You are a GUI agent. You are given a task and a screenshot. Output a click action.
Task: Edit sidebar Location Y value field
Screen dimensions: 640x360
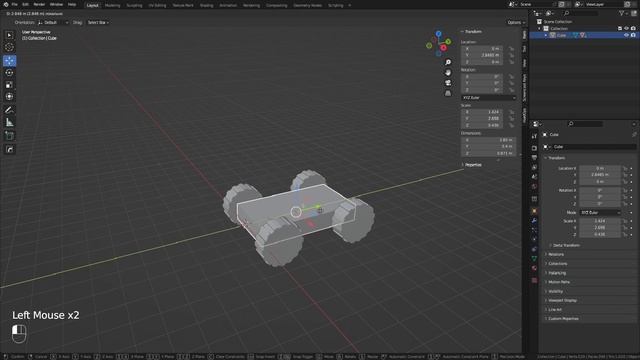coord(482,55)
